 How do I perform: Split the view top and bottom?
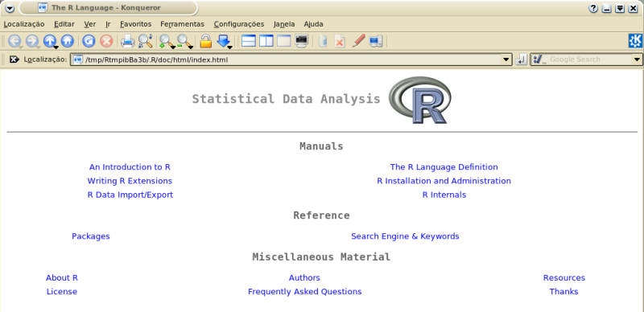click(249, 41)
